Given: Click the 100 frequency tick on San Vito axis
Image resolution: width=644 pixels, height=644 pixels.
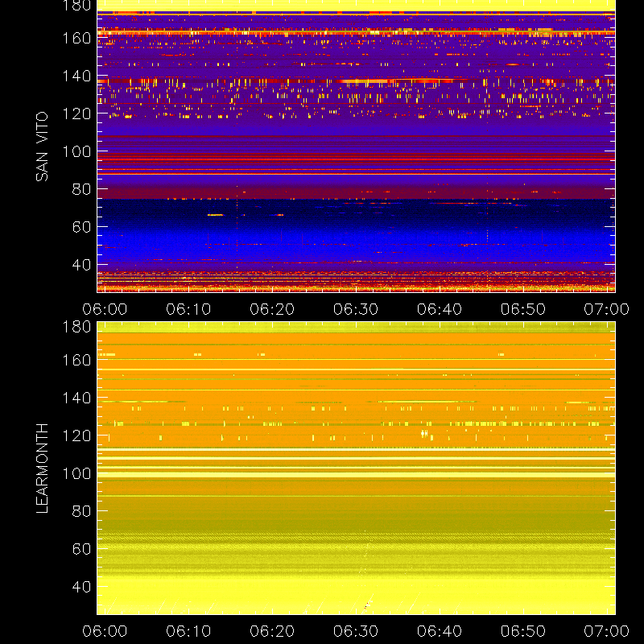Looking at the screenshot, I should (x=76, y=151).
